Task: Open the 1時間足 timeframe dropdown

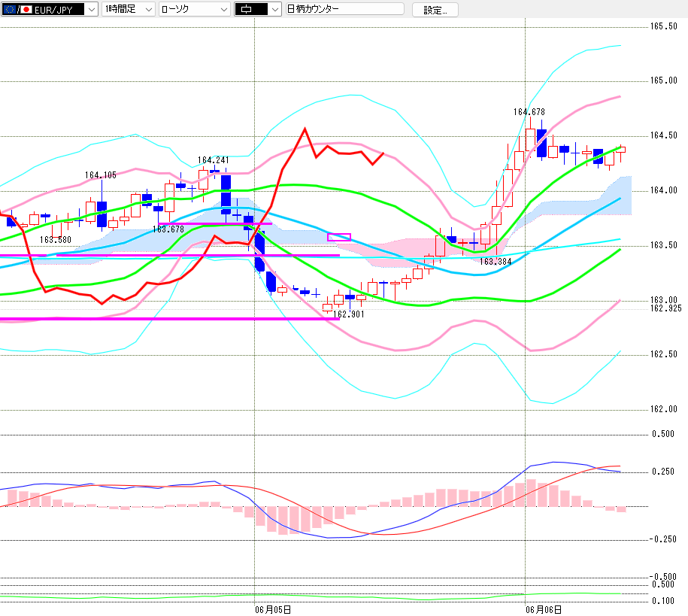Action: point(128,9)
